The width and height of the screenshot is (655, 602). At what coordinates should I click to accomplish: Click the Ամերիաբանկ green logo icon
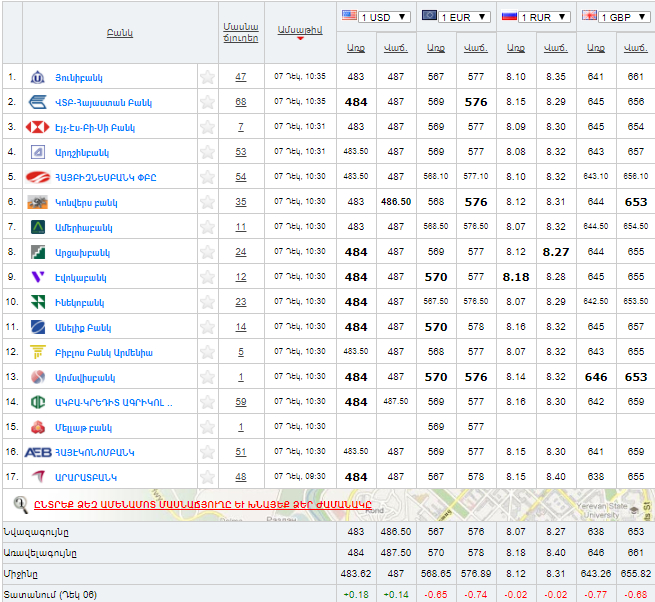click(x=38, y=227)
